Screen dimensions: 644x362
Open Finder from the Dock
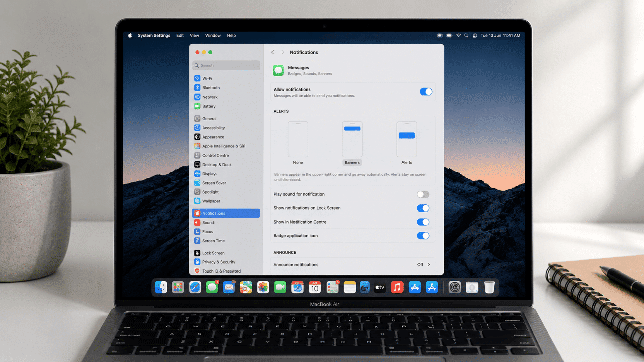pos(161,287)
